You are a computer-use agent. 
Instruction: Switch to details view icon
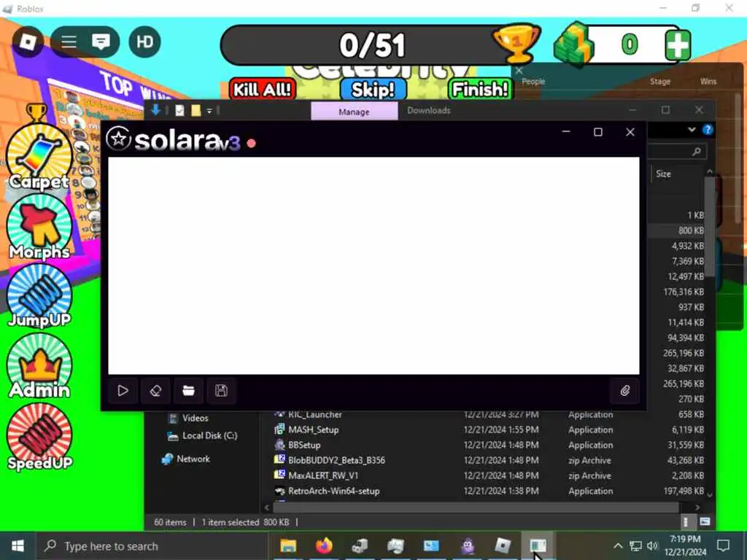click(x=686, y=522)
